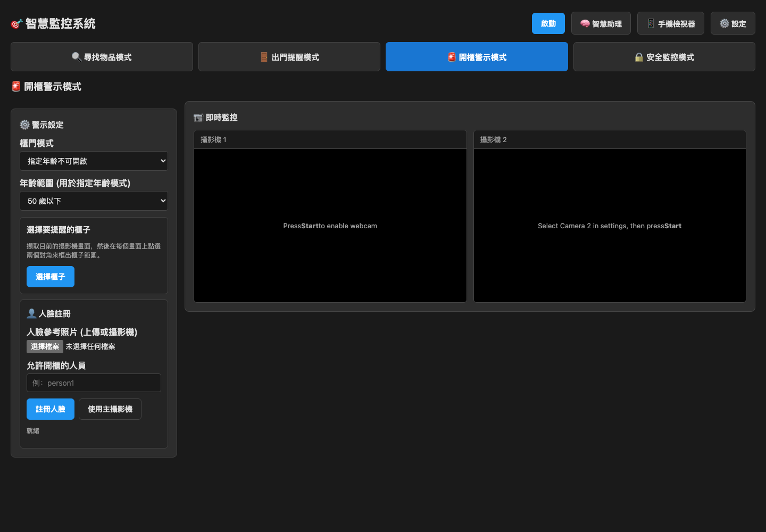The width and height of the screenshot is (766, 532).
Task: Click the 使用主攝影機 button
Action: 110,409
